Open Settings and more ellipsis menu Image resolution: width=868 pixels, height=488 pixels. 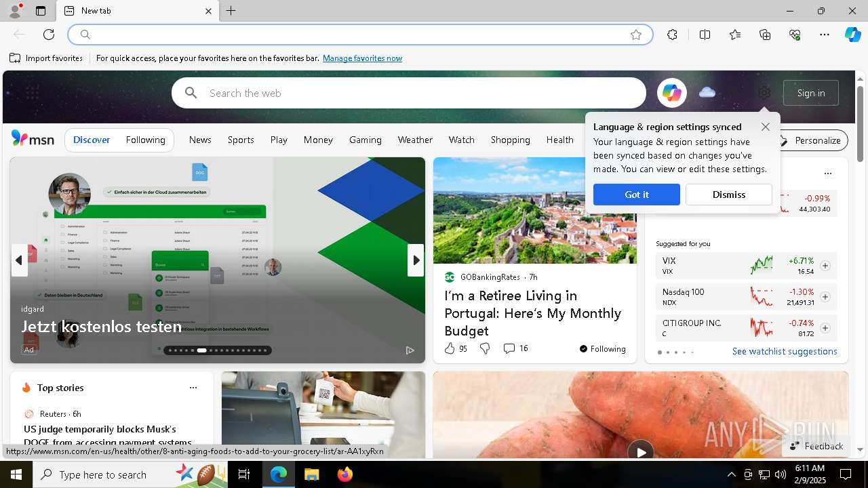pos(825,35)
